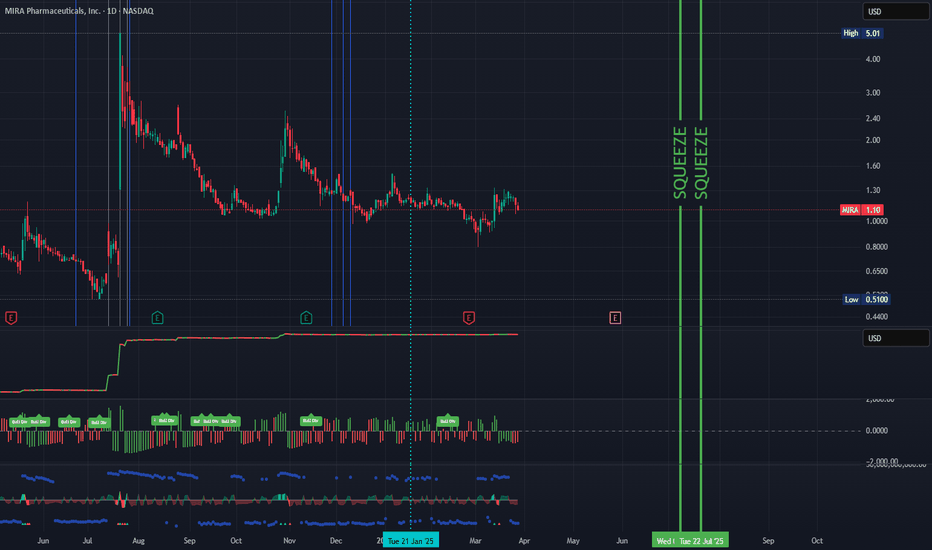Screen dimensions: 932x550
Task: Click the chart title MIRA Pharmaceuticals, Inc. 1D NASDAQ
Action: click(79, 11)
